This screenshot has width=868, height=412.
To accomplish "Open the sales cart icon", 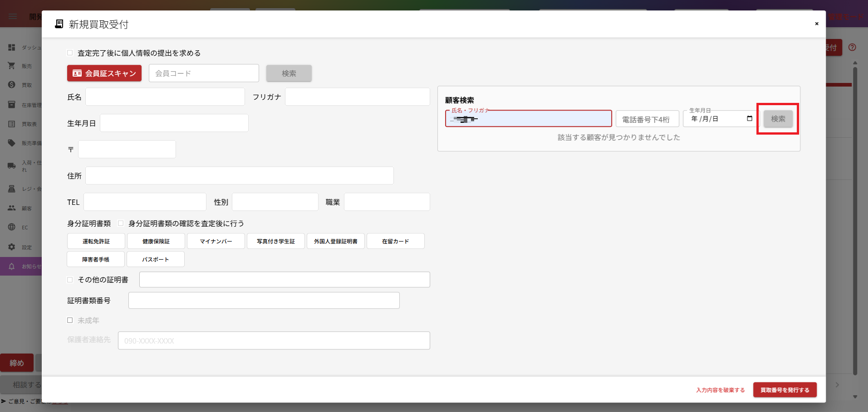I will pyautogui.click(x=12, y=66).
